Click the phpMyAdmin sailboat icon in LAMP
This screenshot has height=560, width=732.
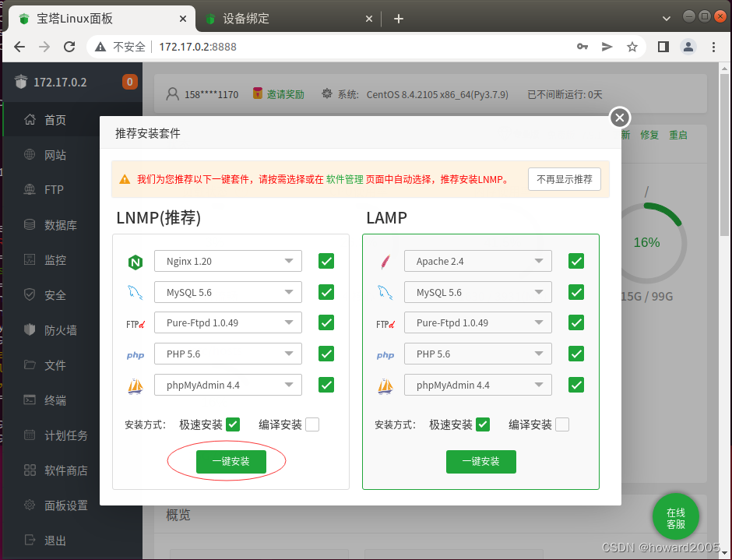coord(385,386)
